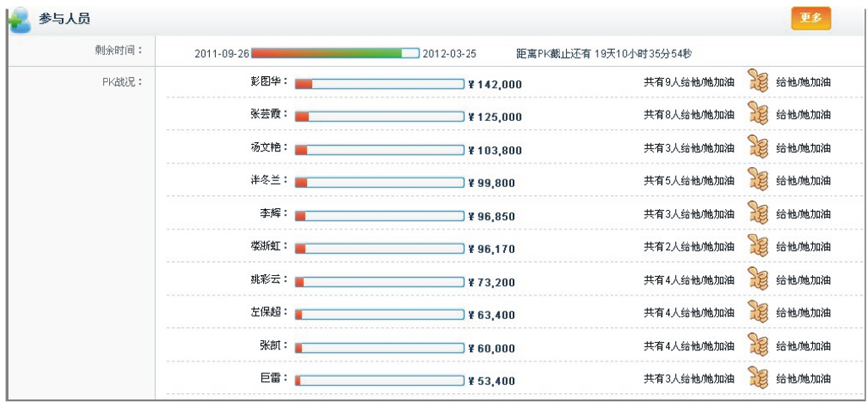The width and height of the screenshot is (868, 402).
Task: Click thumbs-up icon in the ¥73,200 row
Action: click(x=757, y=279)
